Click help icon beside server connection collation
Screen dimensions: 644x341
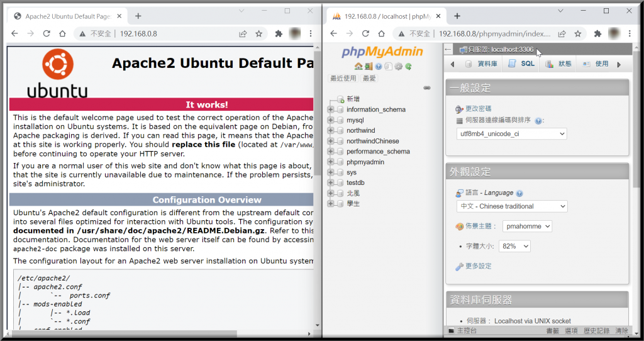coord(538,121)
